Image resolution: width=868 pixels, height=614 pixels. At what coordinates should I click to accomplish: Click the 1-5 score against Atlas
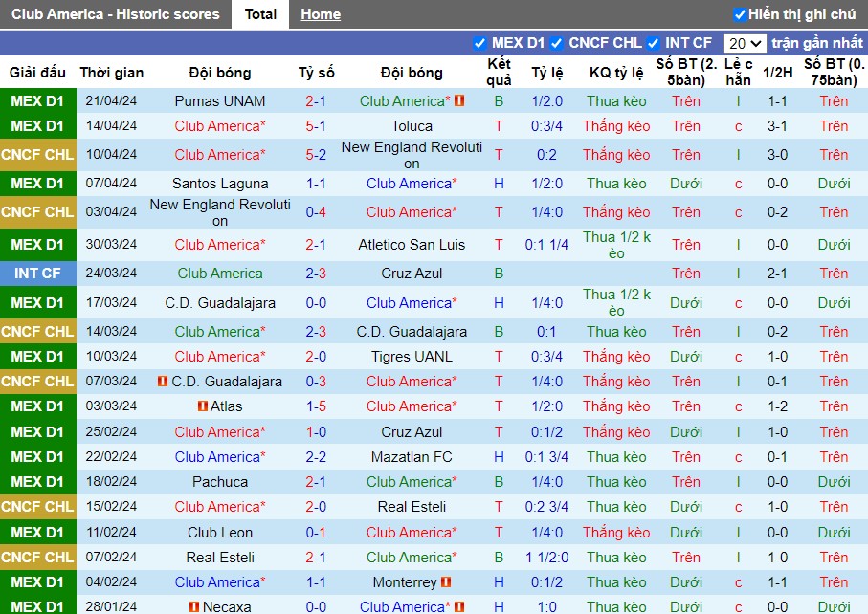point(316,406)
